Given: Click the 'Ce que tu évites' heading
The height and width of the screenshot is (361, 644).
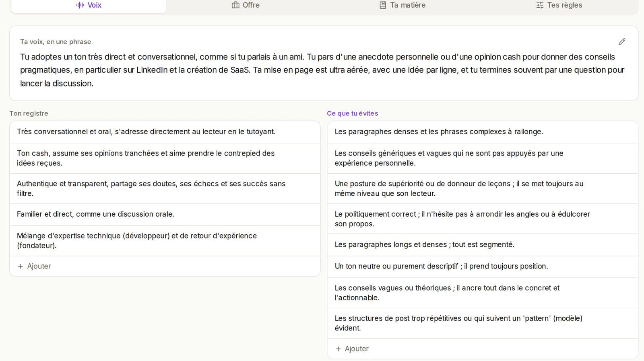Looking at the screenshot, I should pos(353,113).
